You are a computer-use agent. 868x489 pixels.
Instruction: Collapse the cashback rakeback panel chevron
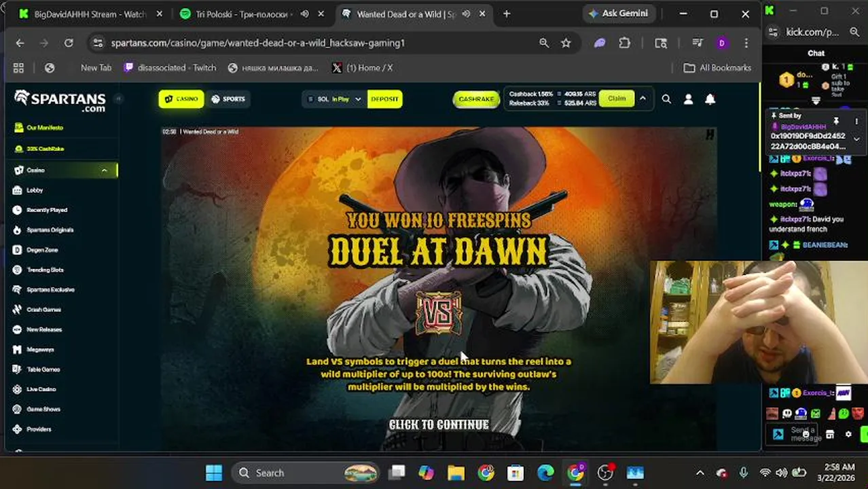(x=643, y=99)
